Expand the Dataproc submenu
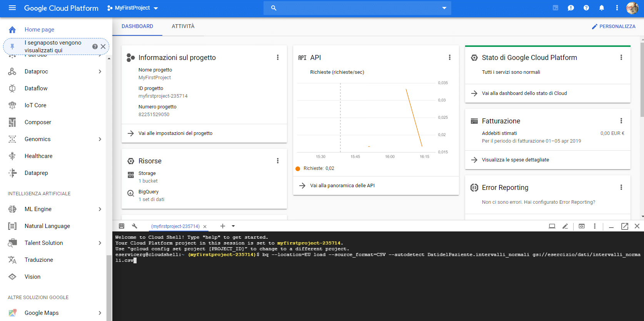This screenshot has height=321, width=644. point(100,72)
